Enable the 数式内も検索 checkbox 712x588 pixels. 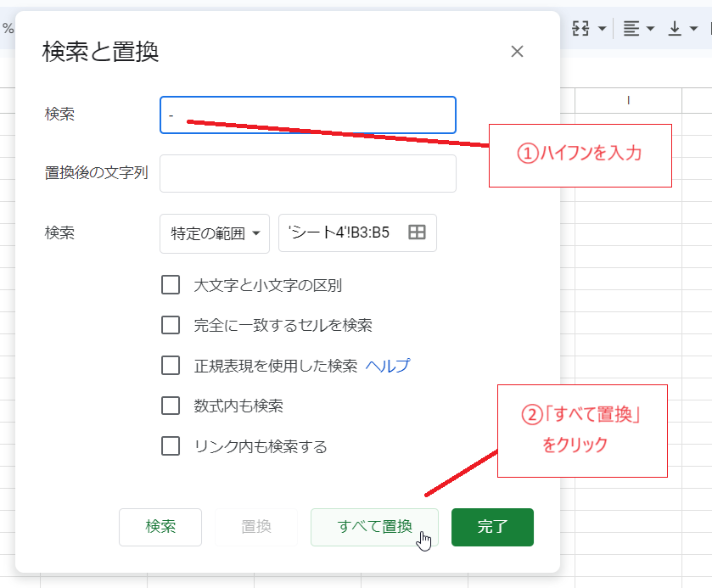[x=171, y=406]
